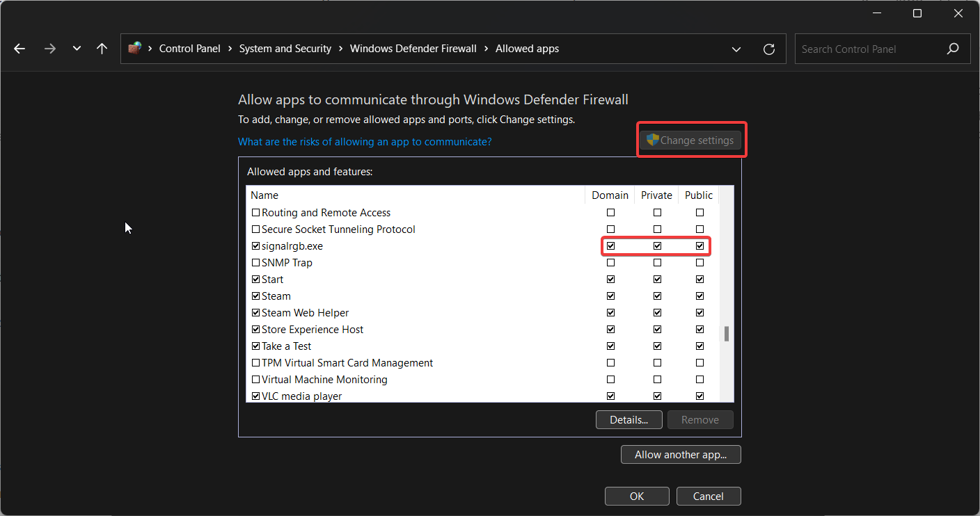Sort by the Name column header
980x516 pixels.
pyautogui.click(x=416, y=195)
